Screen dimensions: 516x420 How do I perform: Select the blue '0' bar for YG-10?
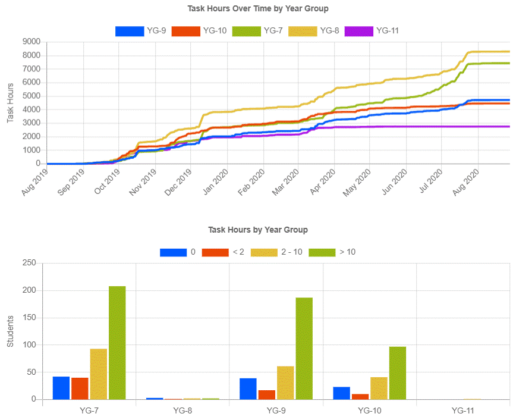[342, 393]
